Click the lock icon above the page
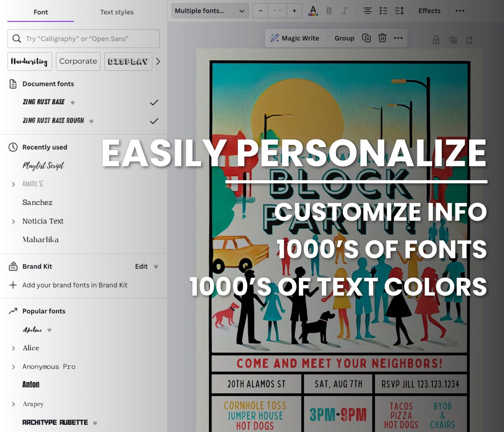Screen dimensions: 504x432 (436, 40)
